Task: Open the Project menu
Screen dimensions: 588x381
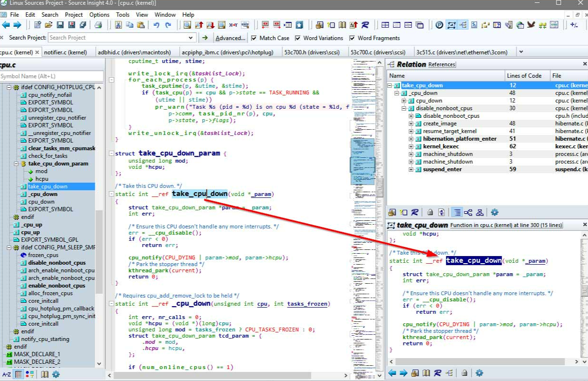Action: (73, 15)
